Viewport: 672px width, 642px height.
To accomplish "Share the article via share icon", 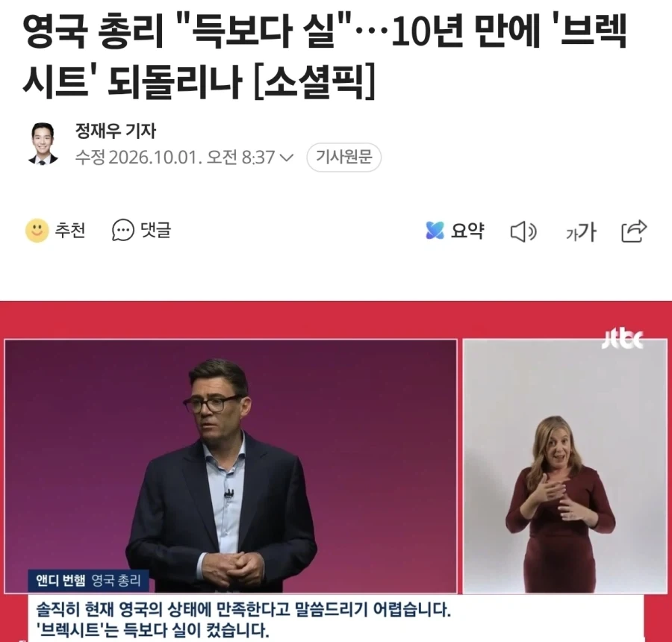I will tap(634, 231).
